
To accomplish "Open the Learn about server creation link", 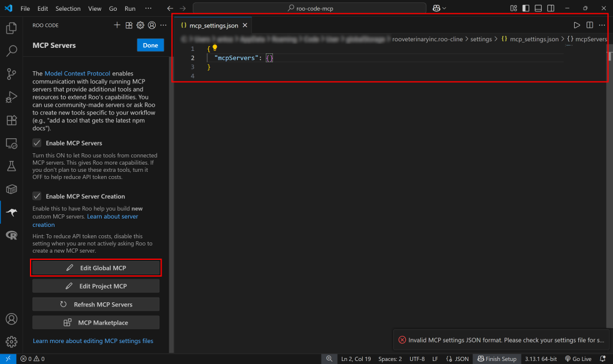I will click(x=113, y=216).
